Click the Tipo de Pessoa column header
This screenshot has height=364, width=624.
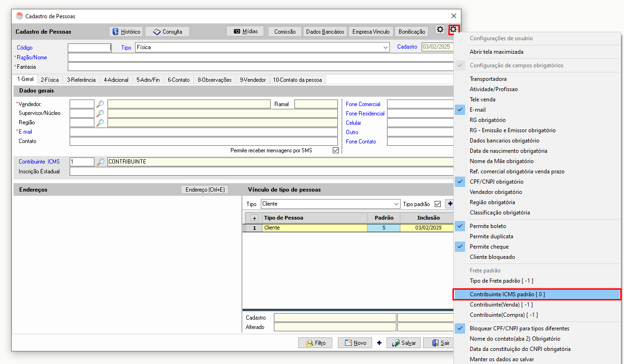pyautogui.click(x=315, y=218)
